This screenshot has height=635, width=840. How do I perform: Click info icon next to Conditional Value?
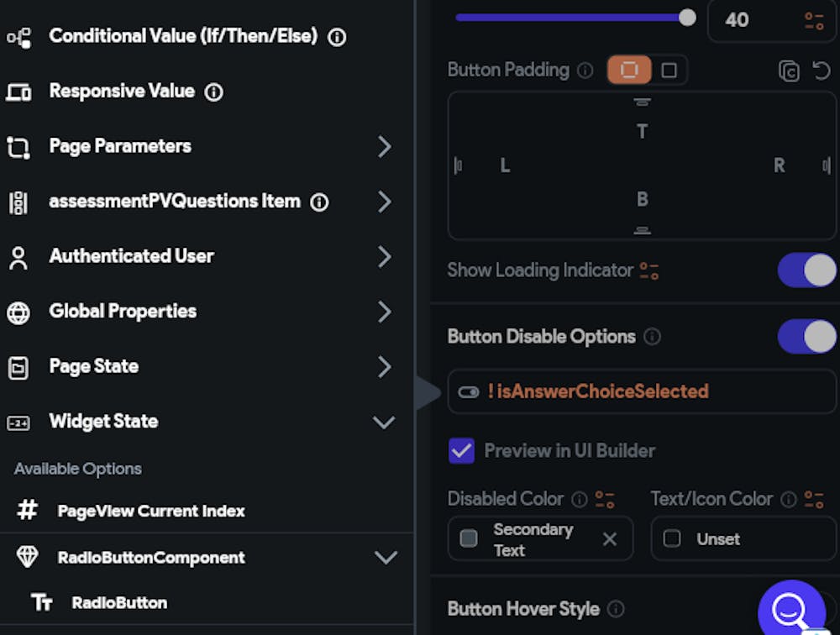(337, 37)
